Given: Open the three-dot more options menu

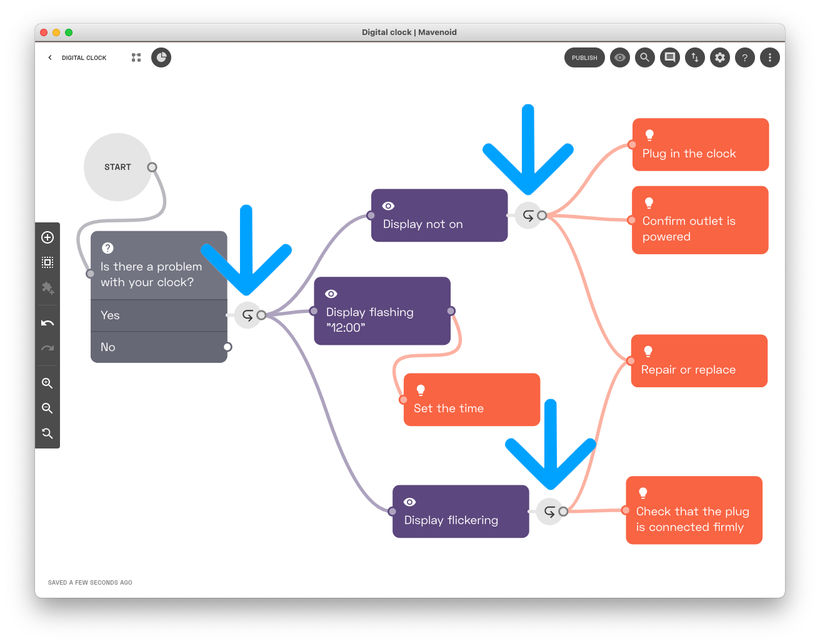Looking at the screenshot, I should [x=769, y=57].
